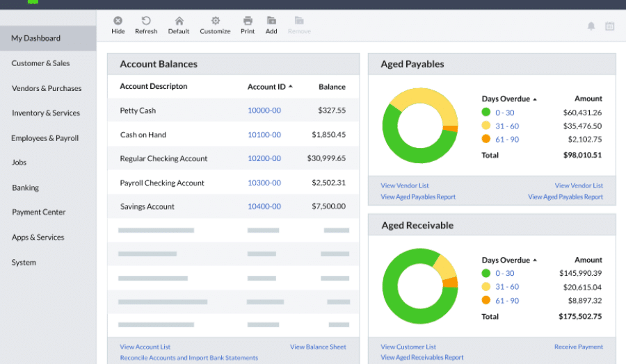Select the Cash on Hand row name

143,135
